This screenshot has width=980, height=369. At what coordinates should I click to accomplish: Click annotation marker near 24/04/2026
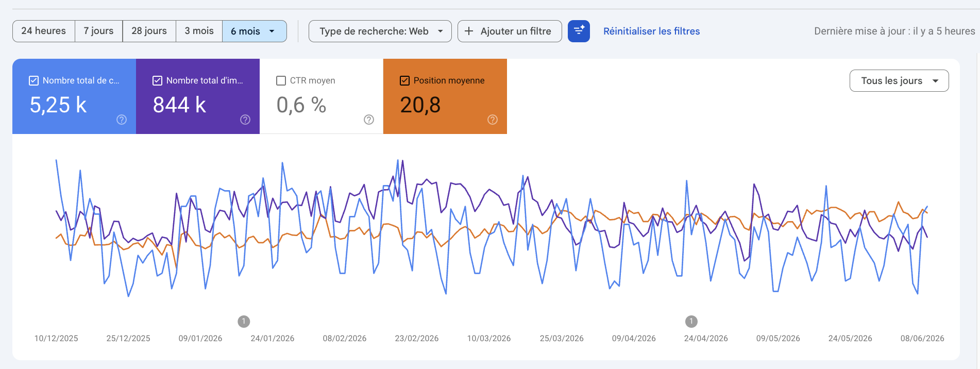tap(691, 322)
